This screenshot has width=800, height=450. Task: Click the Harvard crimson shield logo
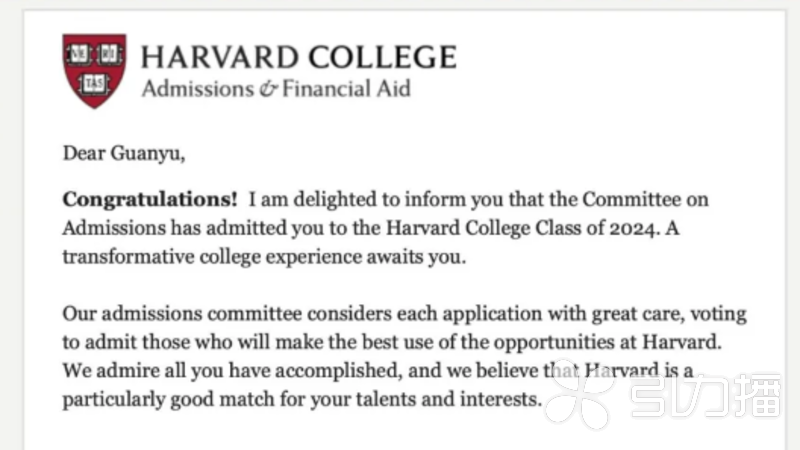94,71
